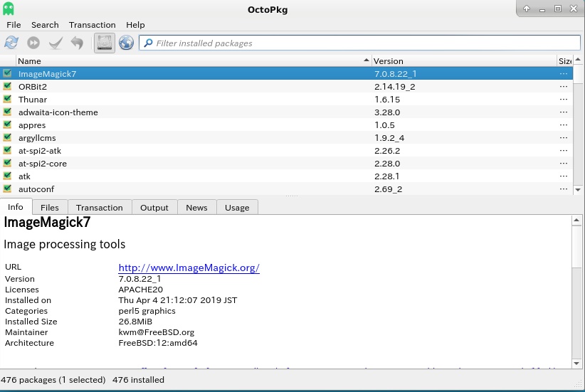Screen dimensions: 585x392
Task: Click package list scrollbar down arrow
Action: (x=578, y=189)
